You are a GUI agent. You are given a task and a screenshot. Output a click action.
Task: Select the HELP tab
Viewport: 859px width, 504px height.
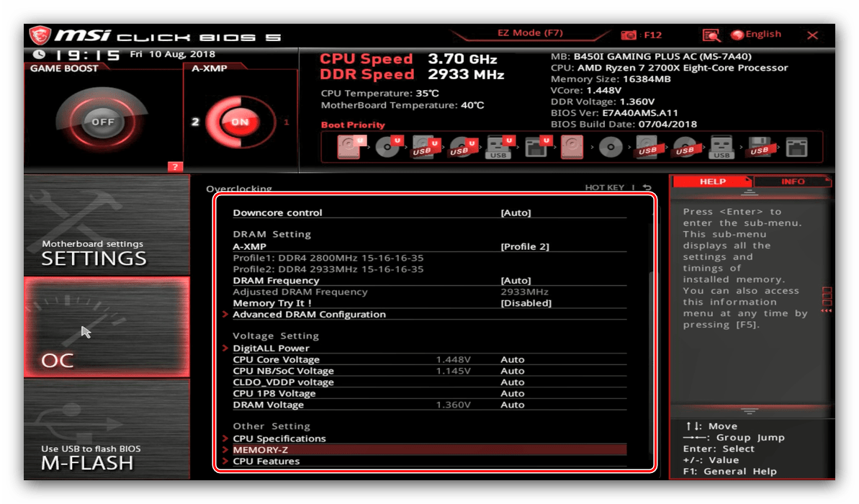pos(712,181)
